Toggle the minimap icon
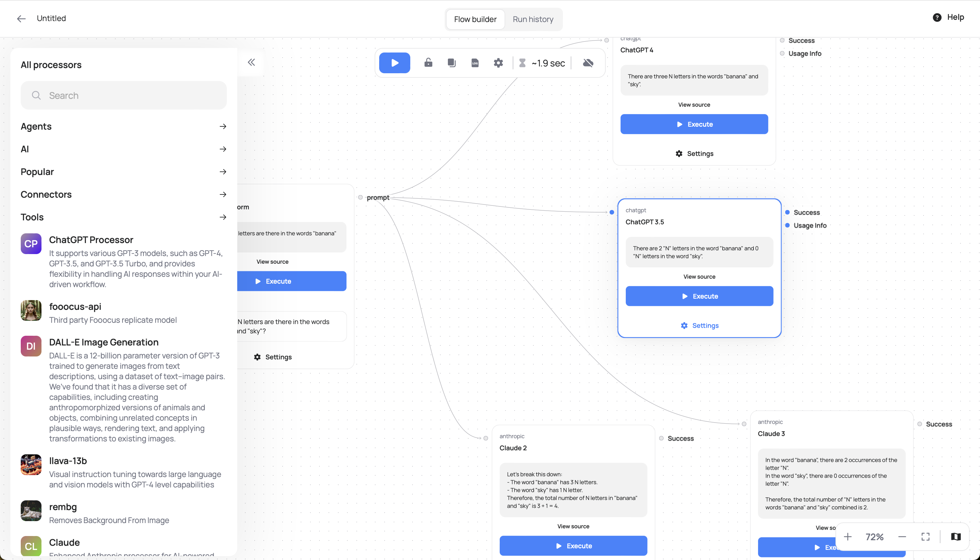Viewport: 980px width, 560px height. (x=956, y=537)
